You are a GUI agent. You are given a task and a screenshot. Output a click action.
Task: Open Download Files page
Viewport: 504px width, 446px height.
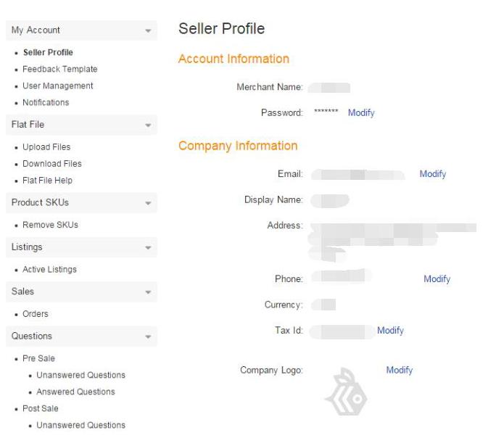click(x=52, y=163)
